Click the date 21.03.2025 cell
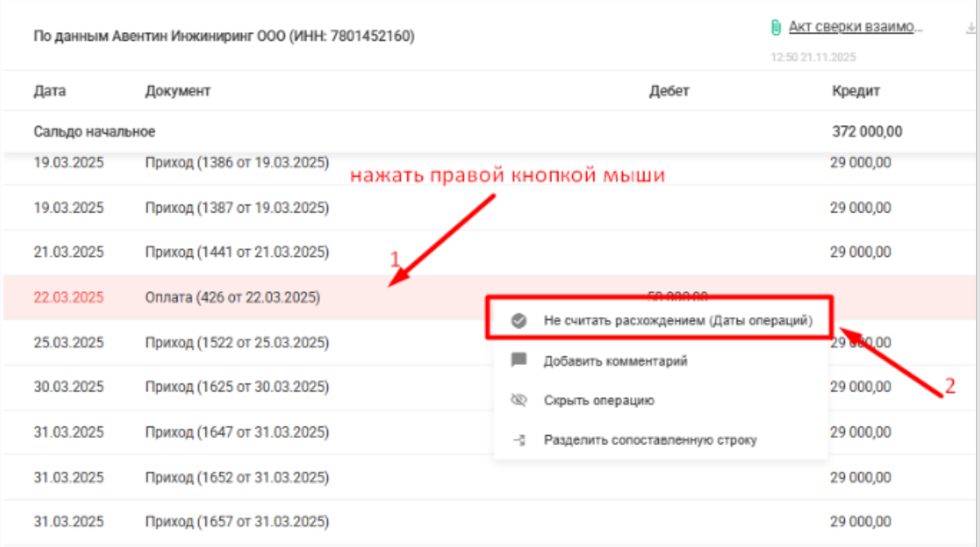980x547 pixels. tap(68, 253)
